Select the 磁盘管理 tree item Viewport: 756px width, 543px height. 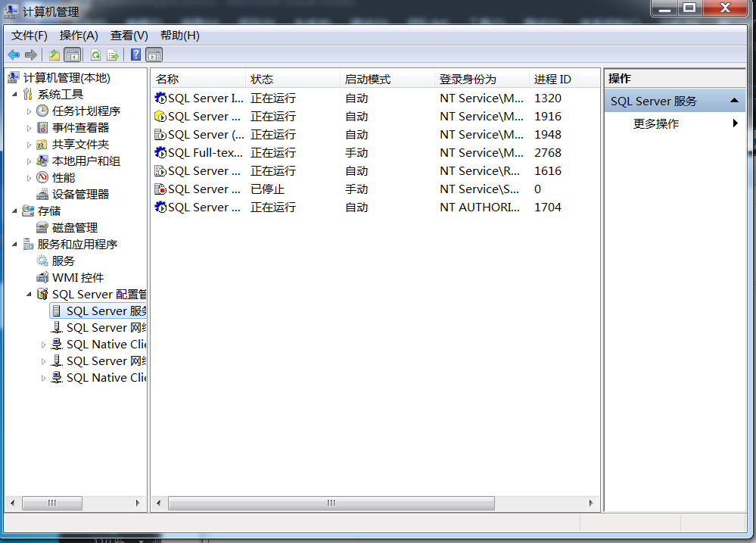coord(75,228)
